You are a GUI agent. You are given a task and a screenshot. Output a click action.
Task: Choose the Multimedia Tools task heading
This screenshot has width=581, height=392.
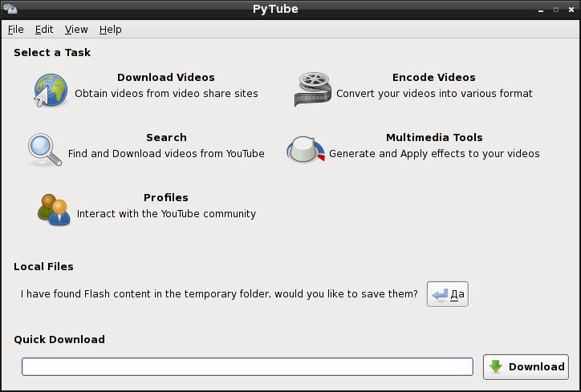(x=434, y=137)
